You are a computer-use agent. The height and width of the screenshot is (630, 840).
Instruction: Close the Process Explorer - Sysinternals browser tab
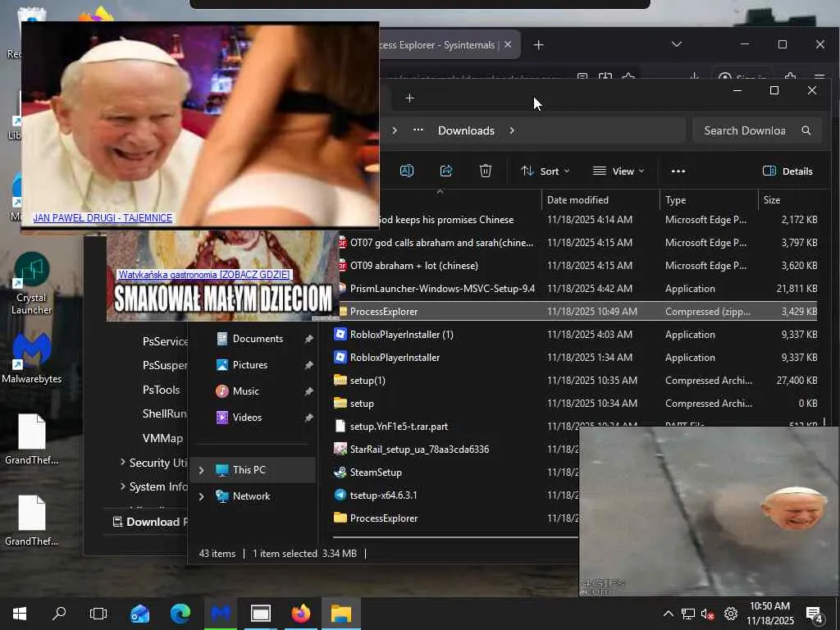(508, 44)
